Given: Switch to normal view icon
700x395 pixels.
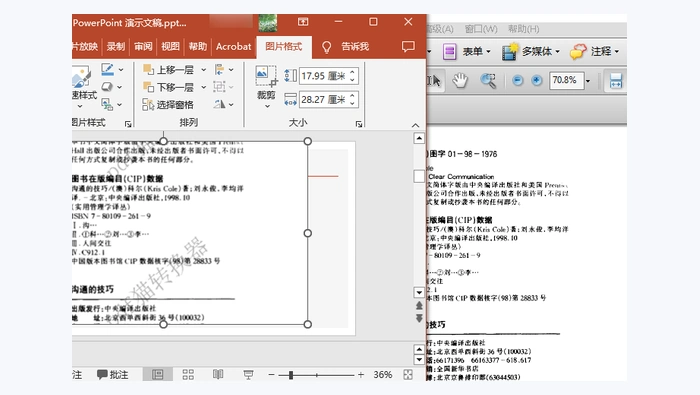Looking at the screenshot, I should coord(158,374).
